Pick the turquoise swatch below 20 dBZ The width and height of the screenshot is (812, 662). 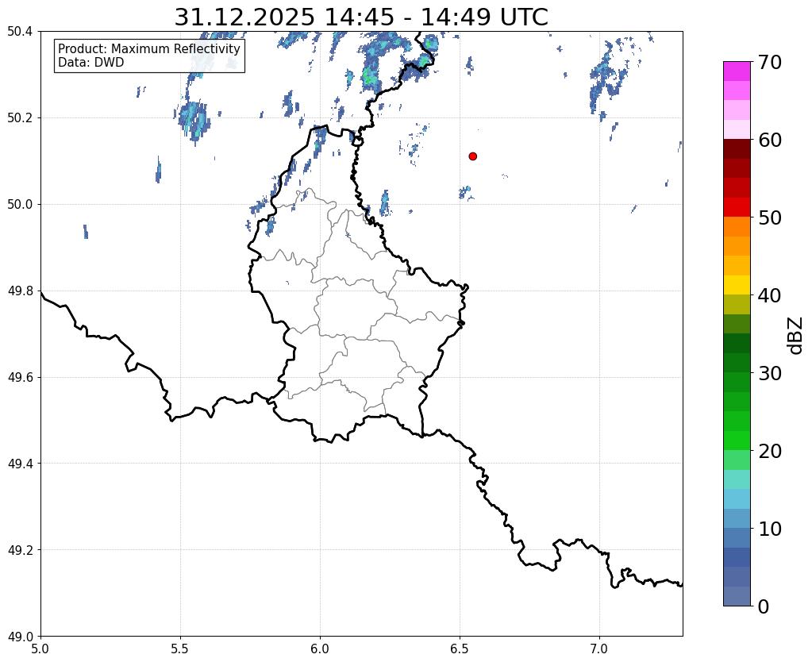[x=737, y=479]
